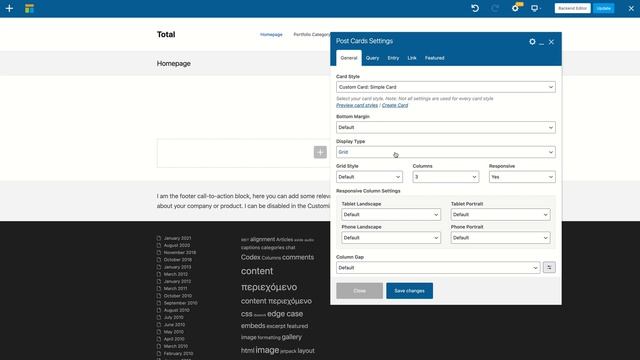Open the Templates icon in top bar

[29, 8]
